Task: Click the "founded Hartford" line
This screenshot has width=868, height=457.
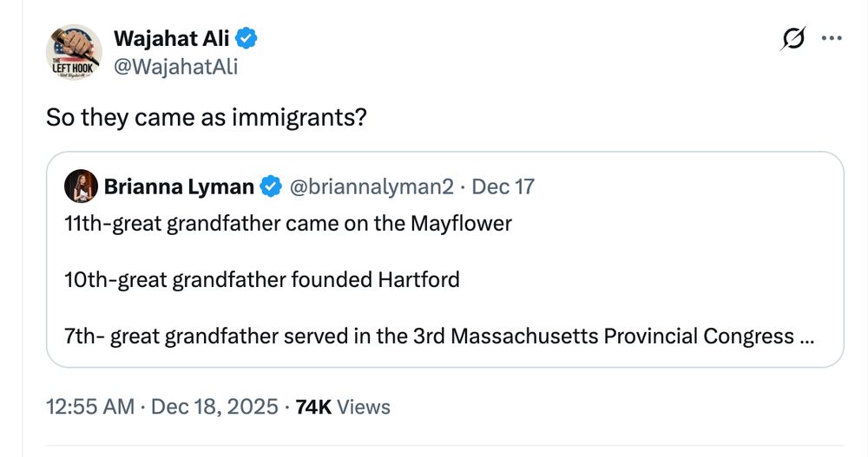Action: click(261, 279)
